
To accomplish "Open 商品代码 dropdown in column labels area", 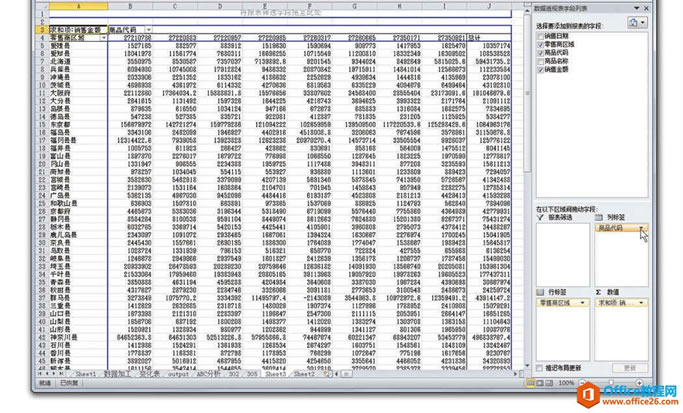I will [641, 228].
